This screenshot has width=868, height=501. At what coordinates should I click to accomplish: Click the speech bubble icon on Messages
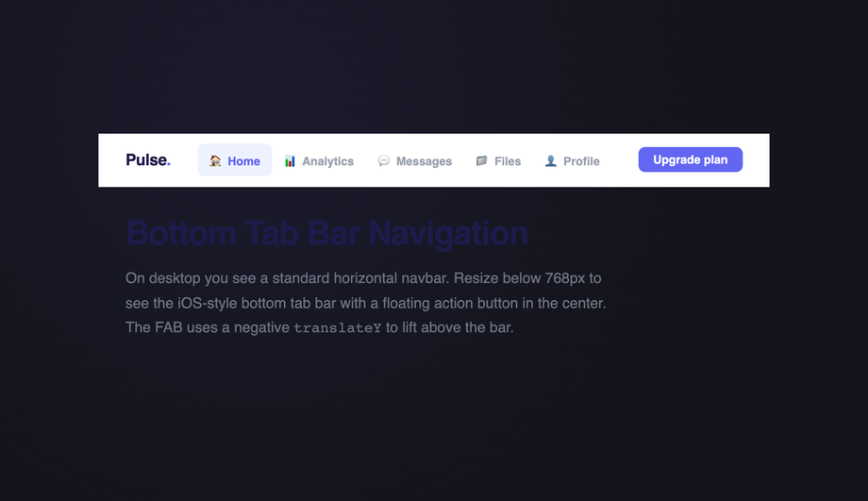(384, 160)
